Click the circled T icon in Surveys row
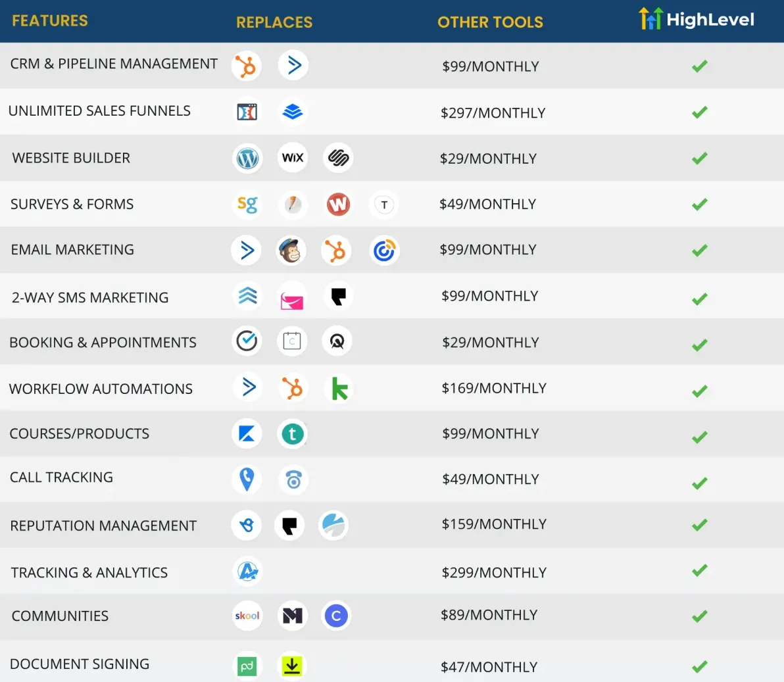 pyautogui.click(x=384, y=205)
